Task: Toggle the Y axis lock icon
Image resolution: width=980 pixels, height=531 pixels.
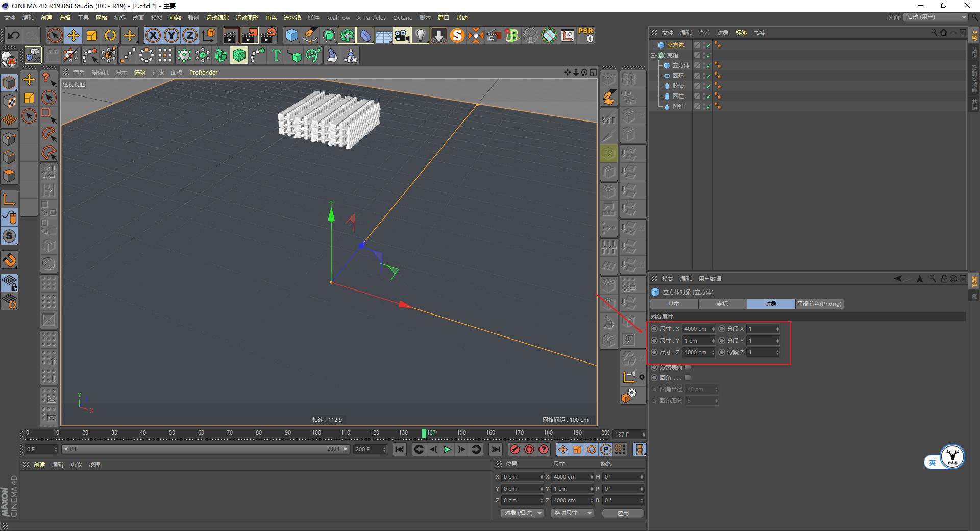Action: (171, 35)
